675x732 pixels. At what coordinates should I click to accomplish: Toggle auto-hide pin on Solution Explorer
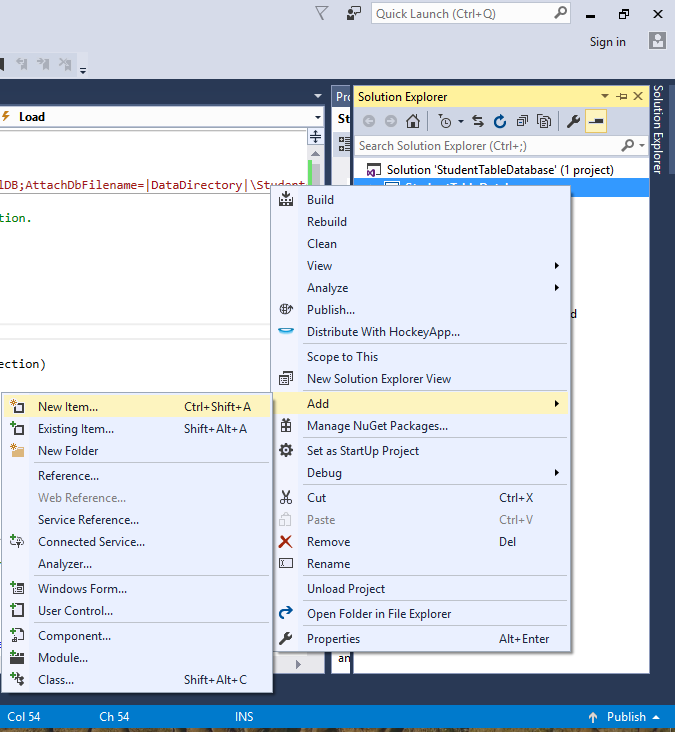(x=622, y=96)
